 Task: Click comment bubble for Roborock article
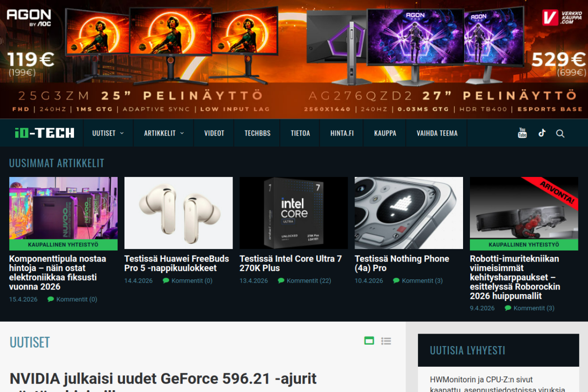click(x=508, y=308)
